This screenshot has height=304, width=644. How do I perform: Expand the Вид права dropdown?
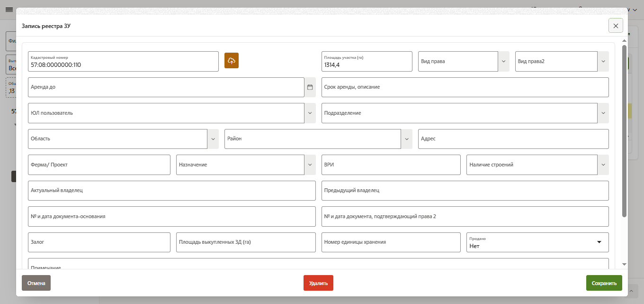point(503,62)
